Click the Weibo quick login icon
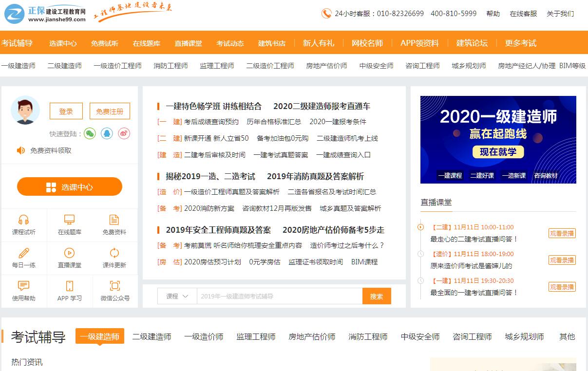 click(x=124, y=133)
